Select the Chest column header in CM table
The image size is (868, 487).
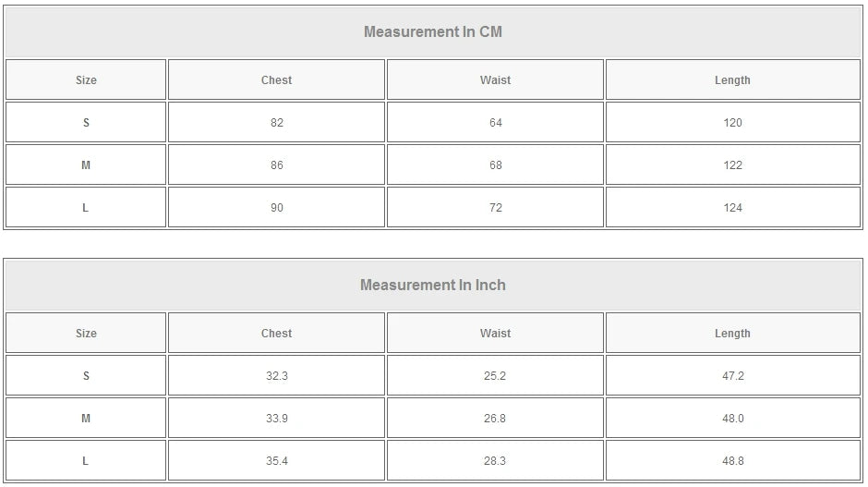click(x=276, y=80)
